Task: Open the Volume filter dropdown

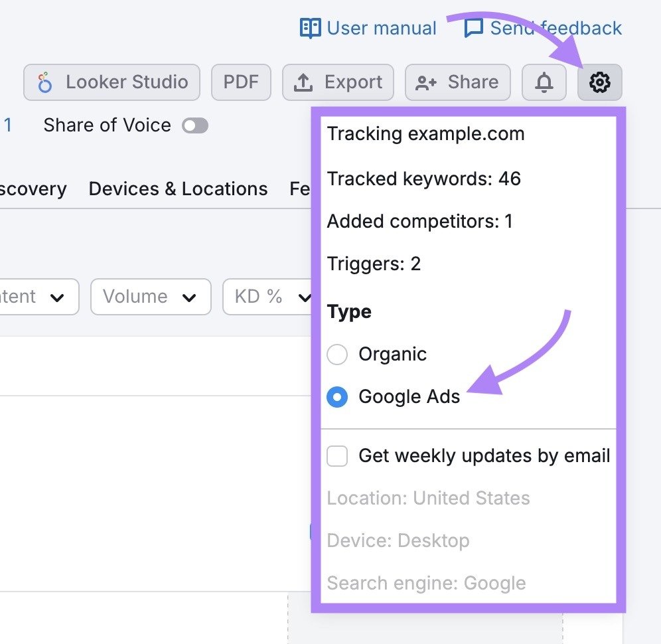Action: point(151,297)
